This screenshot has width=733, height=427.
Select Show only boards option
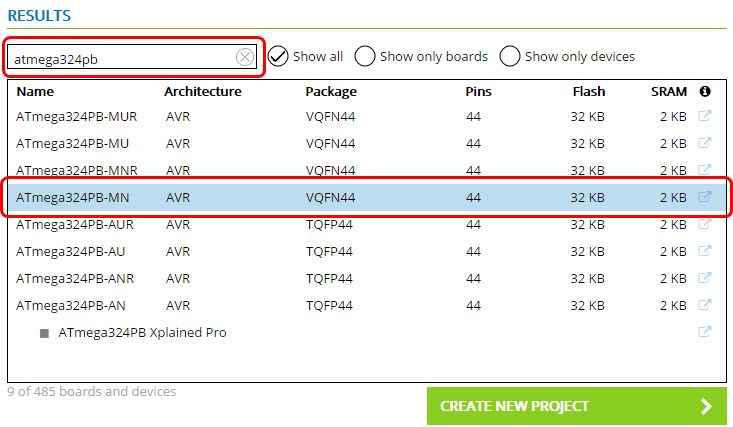pyautogui.click(x=366, y=56)
